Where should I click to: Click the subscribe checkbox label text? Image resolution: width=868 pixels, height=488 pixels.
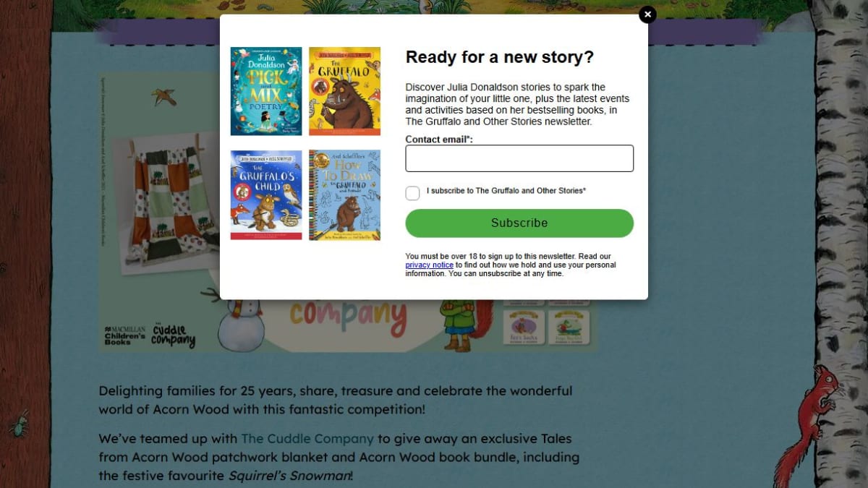point(506,191)
